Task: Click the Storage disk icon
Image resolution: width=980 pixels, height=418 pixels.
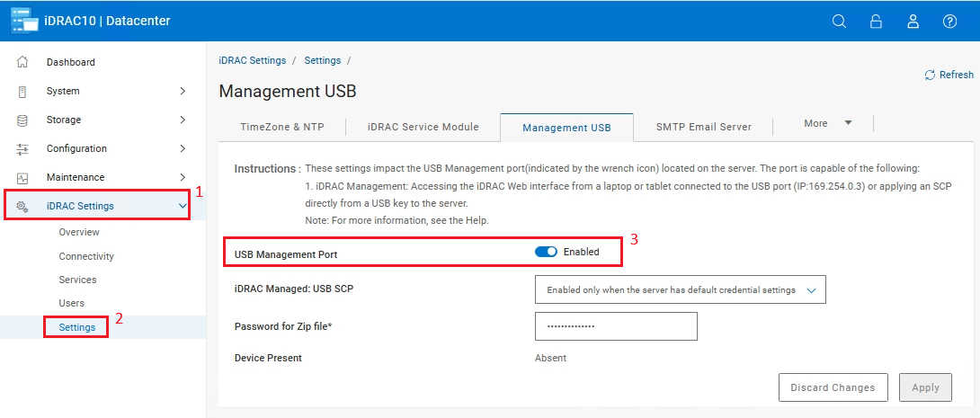Action: (x=22, y=120)
